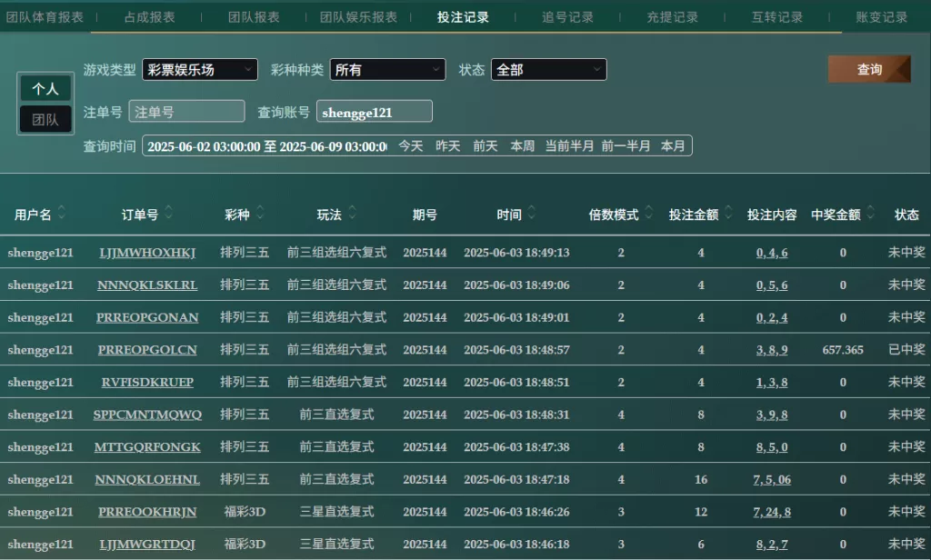View bet content 0,5,6
Screen dimensions: 931x560
point(772,285)
